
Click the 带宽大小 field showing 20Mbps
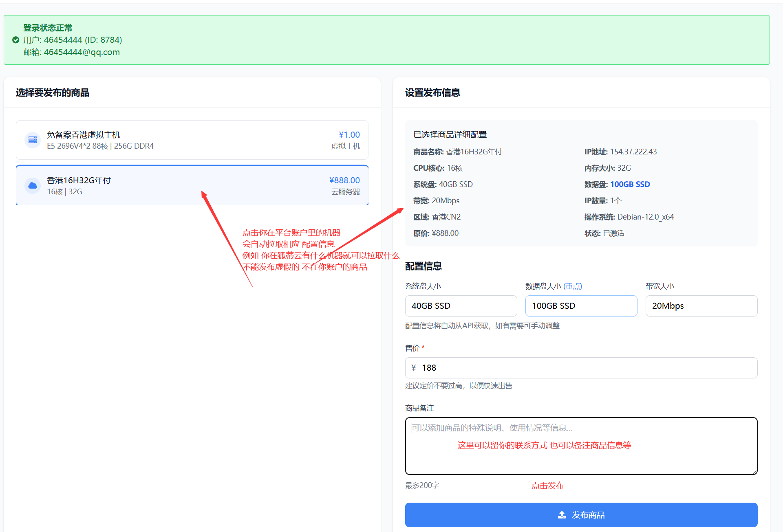click(x=701, y=306)
